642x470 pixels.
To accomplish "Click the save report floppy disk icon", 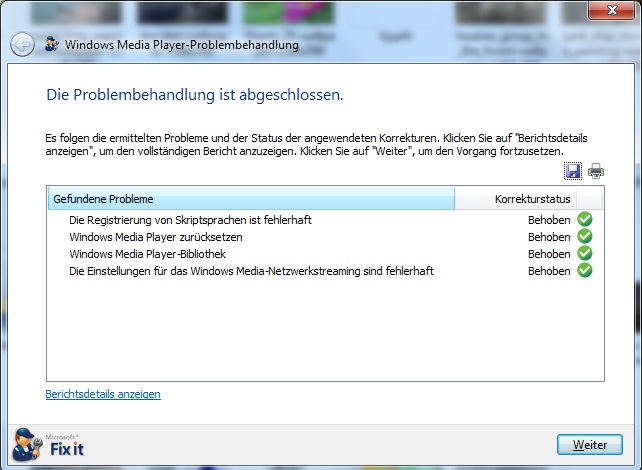I will click(573, 171).
